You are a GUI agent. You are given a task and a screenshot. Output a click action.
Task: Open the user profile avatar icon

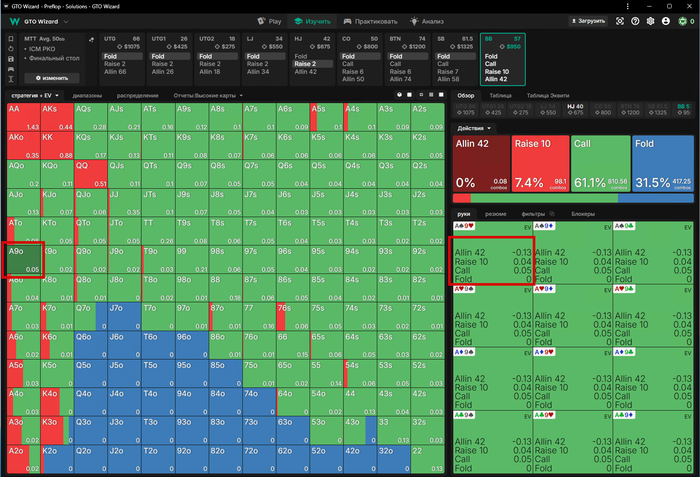click(x=666, y=21)
